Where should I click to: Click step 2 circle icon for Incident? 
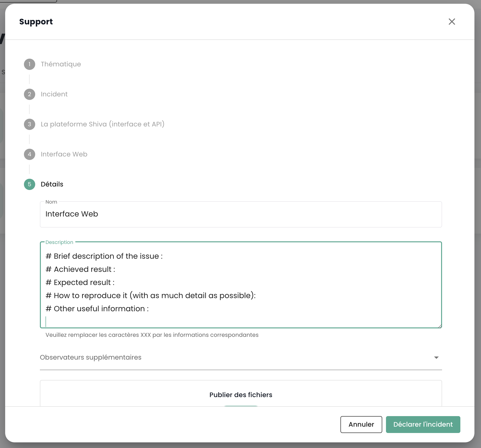pyautogui.click(x=30, y=94)
